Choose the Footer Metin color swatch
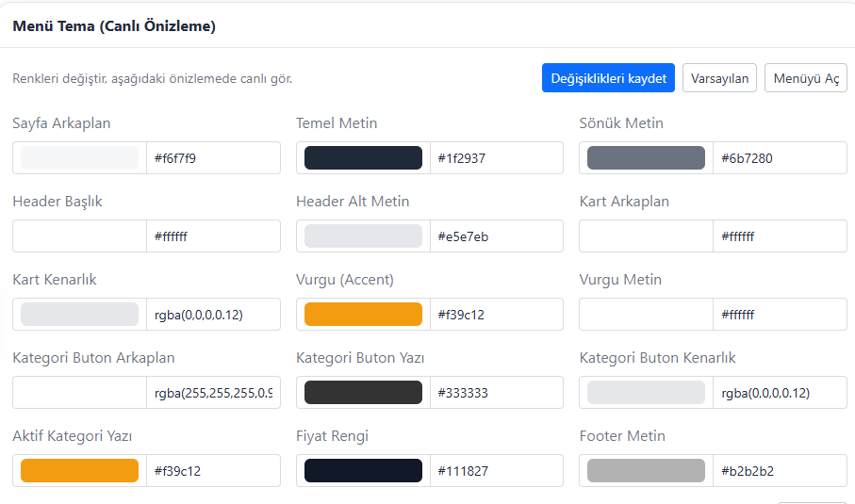The height and width of the screenshot is (504, 855). [x=646, y=471]
